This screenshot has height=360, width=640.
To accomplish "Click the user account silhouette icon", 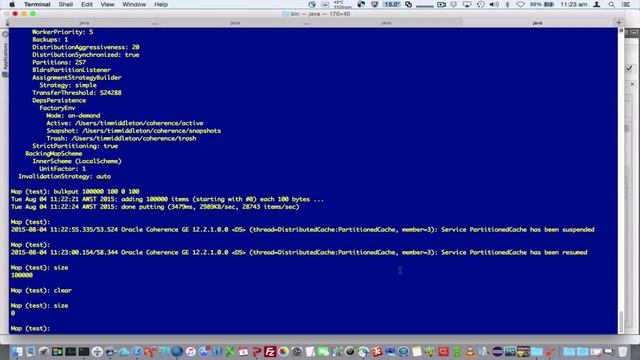I will click(597, 4).
